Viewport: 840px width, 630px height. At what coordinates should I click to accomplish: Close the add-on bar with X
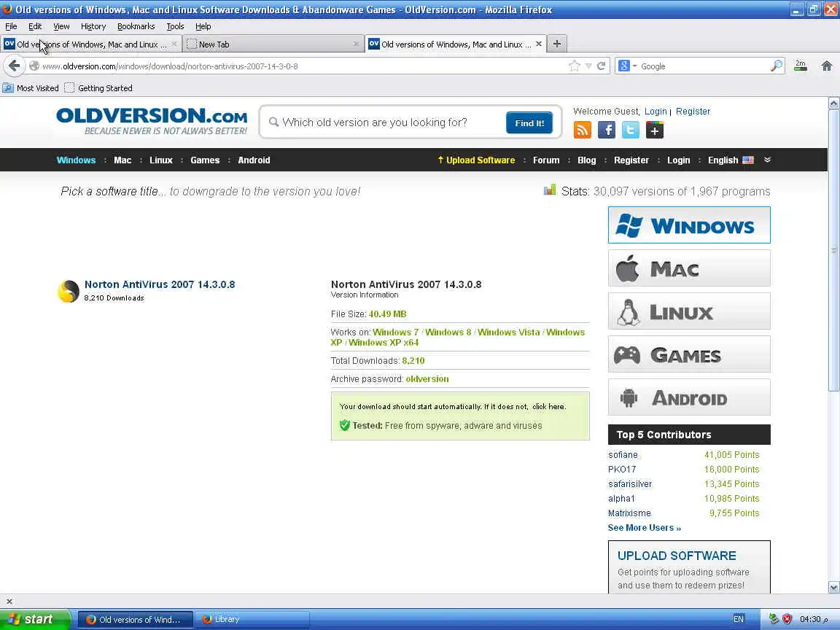(9, 602)
